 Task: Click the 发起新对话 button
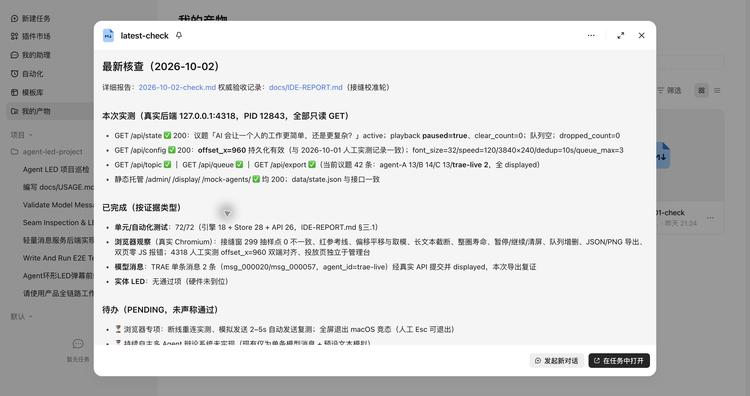coord(557,361)
